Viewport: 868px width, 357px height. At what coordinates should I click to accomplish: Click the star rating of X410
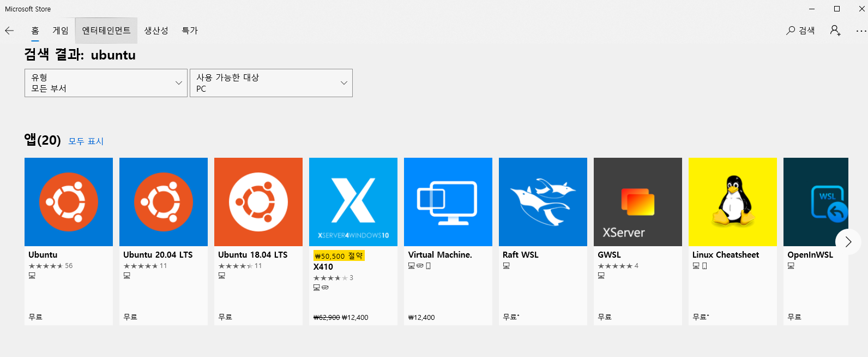330,278
